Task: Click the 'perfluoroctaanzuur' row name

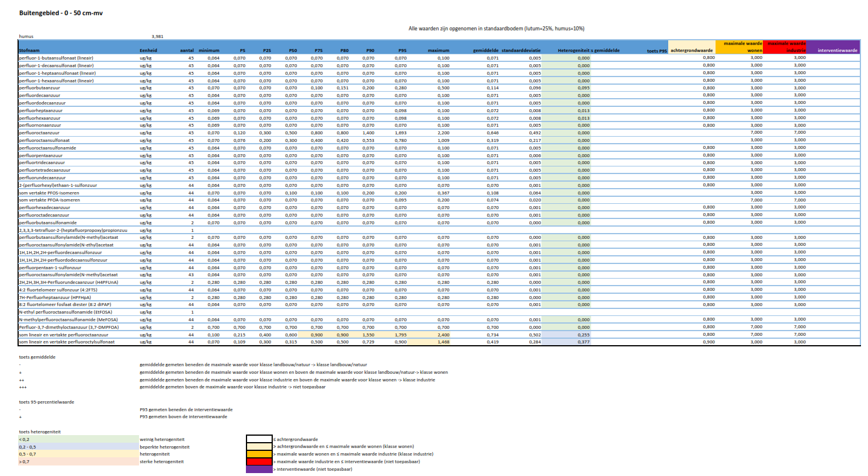Action: click(x=39, y=133)
